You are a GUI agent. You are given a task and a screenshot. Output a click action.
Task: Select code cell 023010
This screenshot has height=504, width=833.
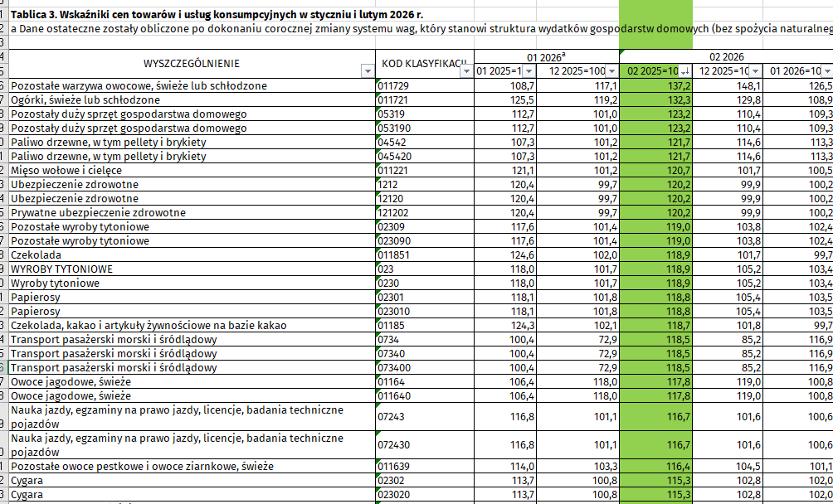coord(425,311)
